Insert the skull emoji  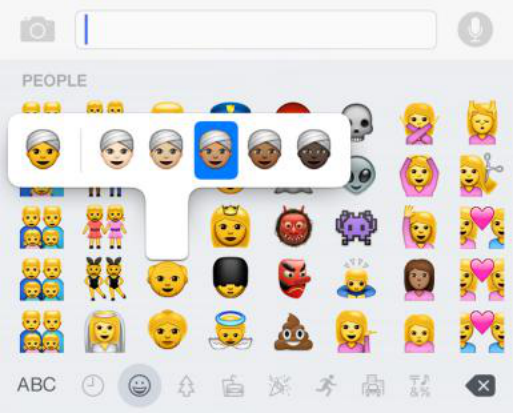[x=357, y=121]
